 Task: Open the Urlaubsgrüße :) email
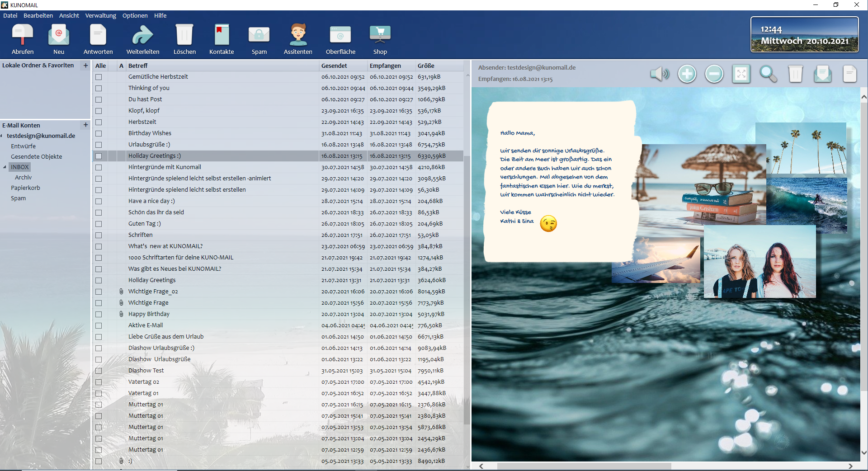[278, 145]
